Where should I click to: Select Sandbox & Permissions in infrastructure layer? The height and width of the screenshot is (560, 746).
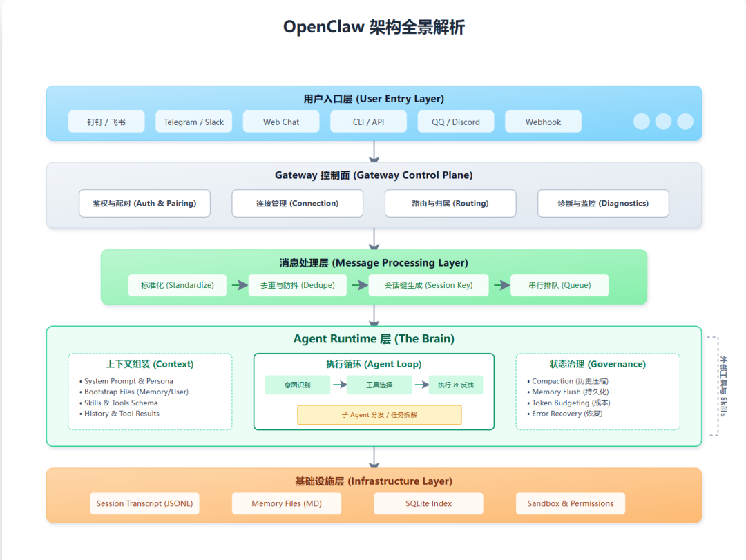click(571, 503)
